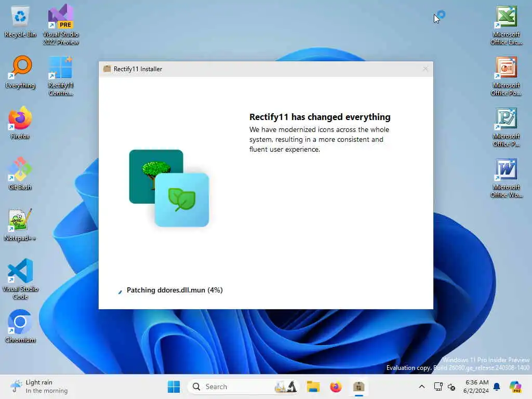Select the Chromium desktop shortcut

pyautogui.click(x=20, y=326)
